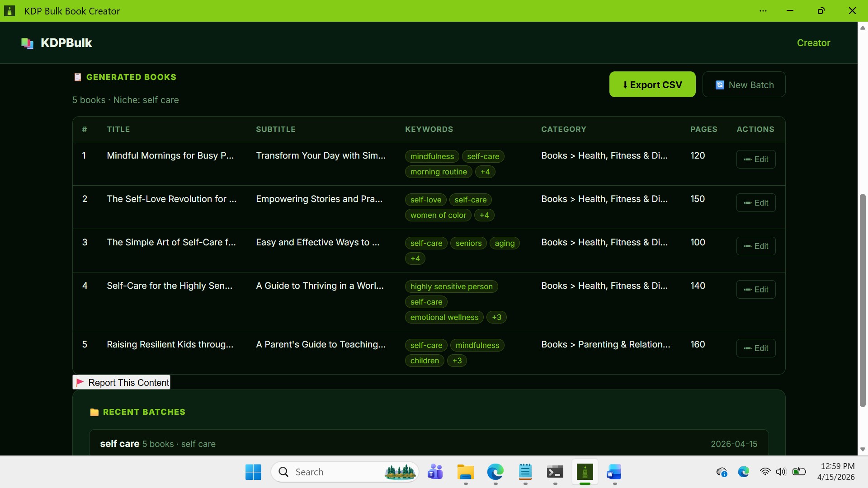The image size is (868, 488).
Task: Expand +3 keywords after children tag
Action: [x=457, y=361]
